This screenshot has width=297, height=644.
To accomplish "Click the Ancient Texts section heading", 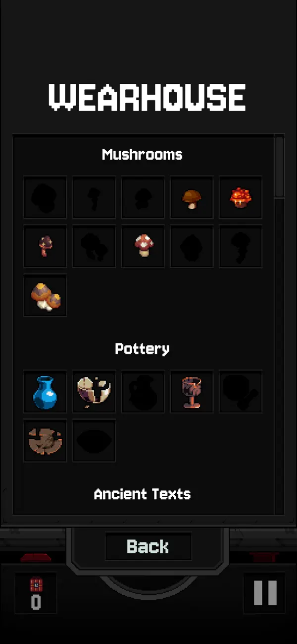I will pyautogui.click(x=143, y=494).
